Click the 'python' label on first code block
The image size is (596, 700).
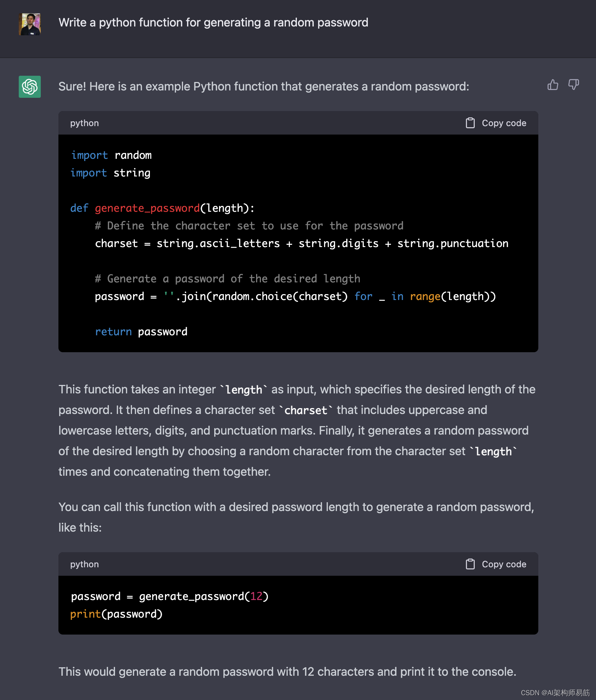click(85, 123)
